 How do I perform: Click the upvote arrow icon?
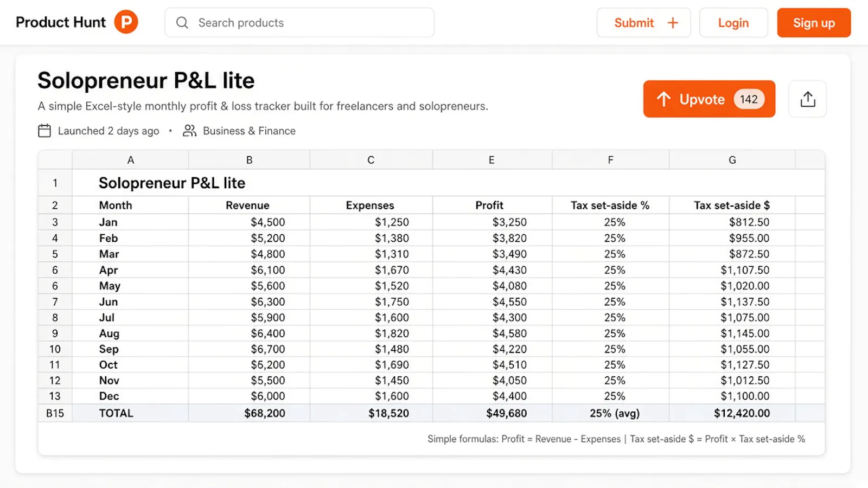663,99
